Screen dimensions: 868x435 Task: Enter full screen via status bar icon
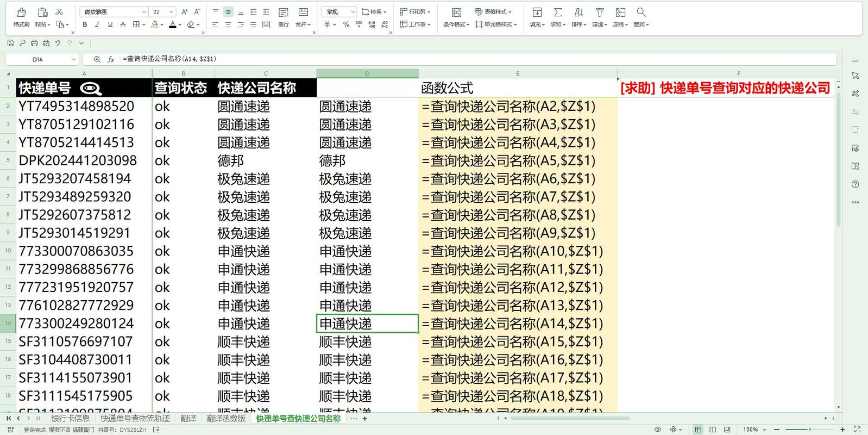pos(858,430)
